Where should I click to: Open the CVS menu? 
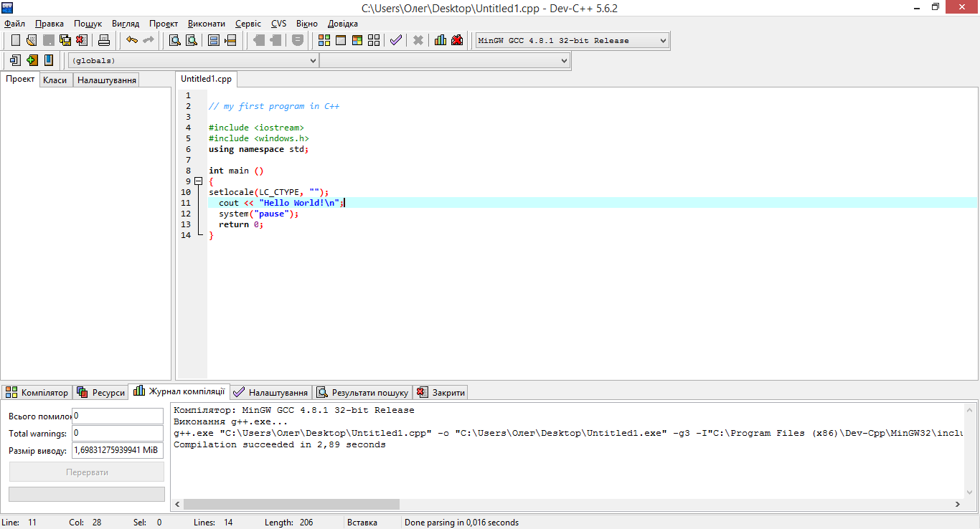tap(278, 24)
